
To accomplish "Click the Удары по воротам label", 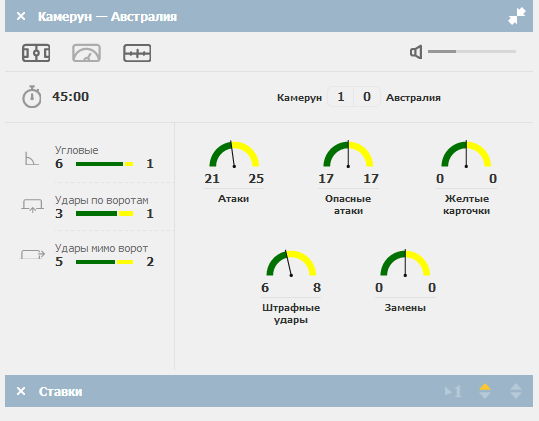I will click(101, 200).
